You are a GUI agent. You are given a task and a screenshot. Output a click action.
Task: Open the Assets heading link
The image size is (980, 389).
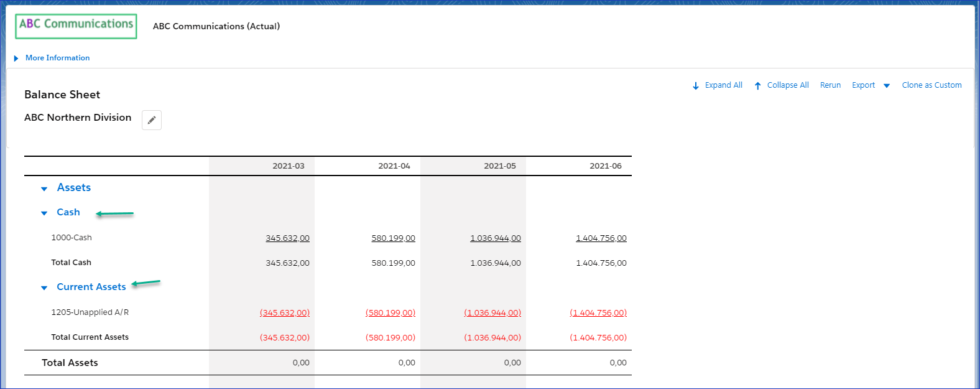74,187
